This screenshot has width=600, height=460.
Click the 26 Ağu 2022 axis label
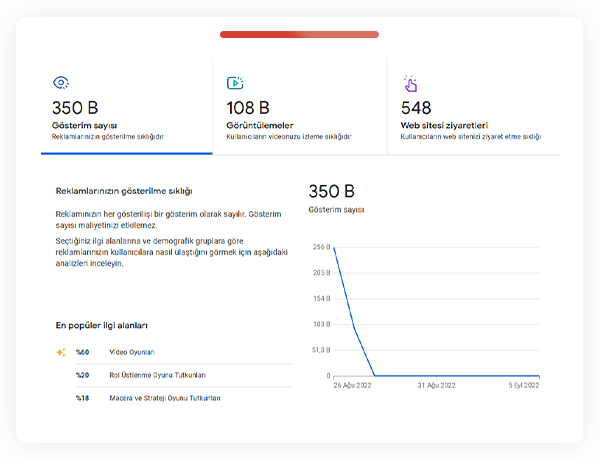pos(352,385)
